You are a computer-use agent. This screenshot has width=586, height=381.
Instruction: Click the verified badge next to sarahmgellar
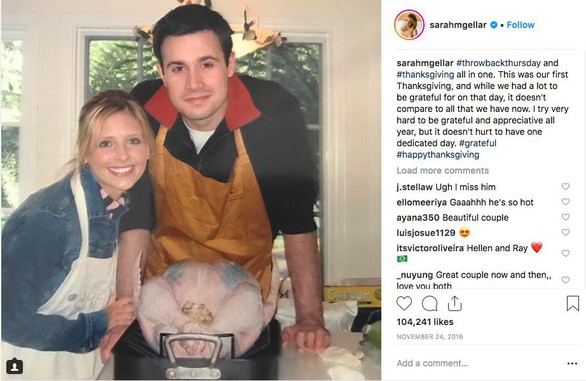coord(494,25)
